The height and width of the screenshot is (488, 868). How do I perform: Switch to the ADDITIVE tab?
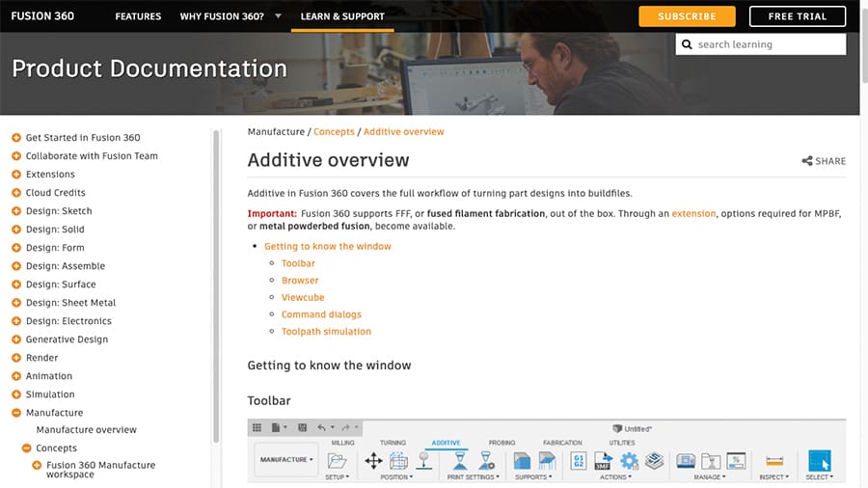click(x=447, y=443)
